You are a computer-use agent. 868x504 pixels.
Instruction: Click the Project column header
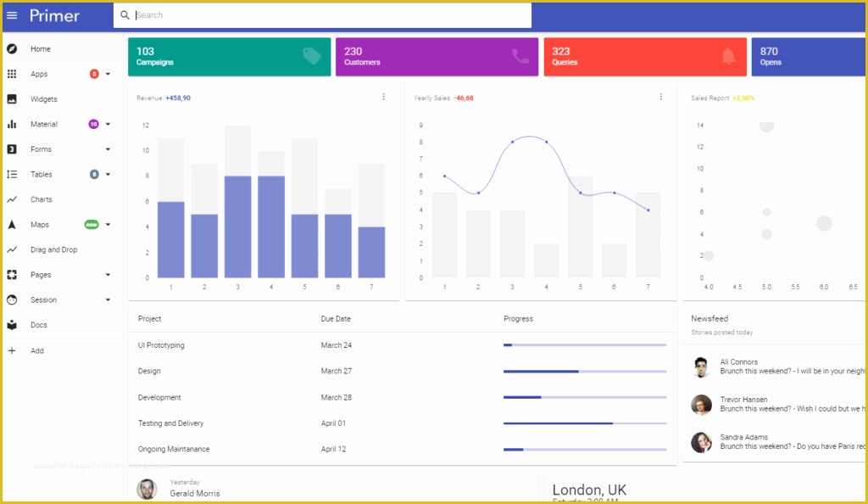pos(149,318)
